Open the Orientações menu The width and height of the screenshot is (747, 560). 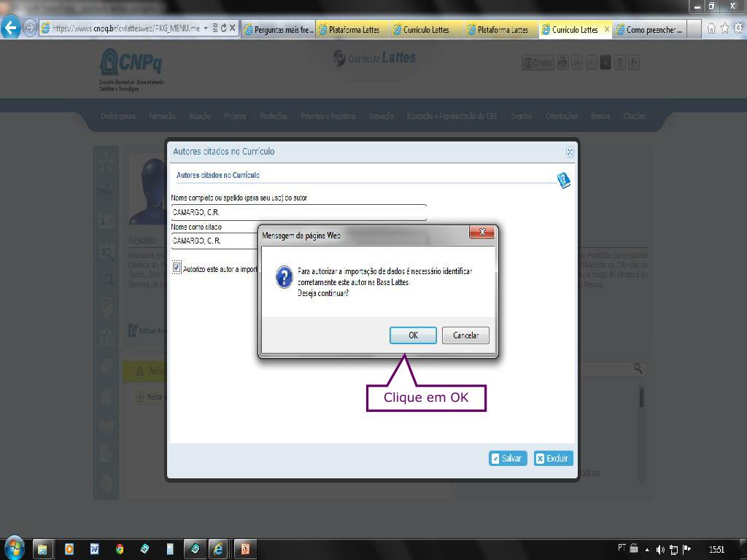pyautogui.click(x=562, y=116)
